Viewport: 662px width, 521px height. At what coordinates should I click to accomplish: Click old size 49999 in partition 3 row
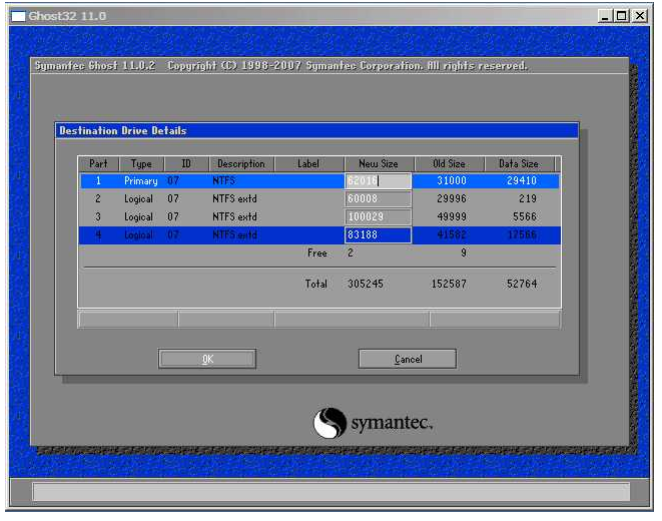tap(451, 217)
